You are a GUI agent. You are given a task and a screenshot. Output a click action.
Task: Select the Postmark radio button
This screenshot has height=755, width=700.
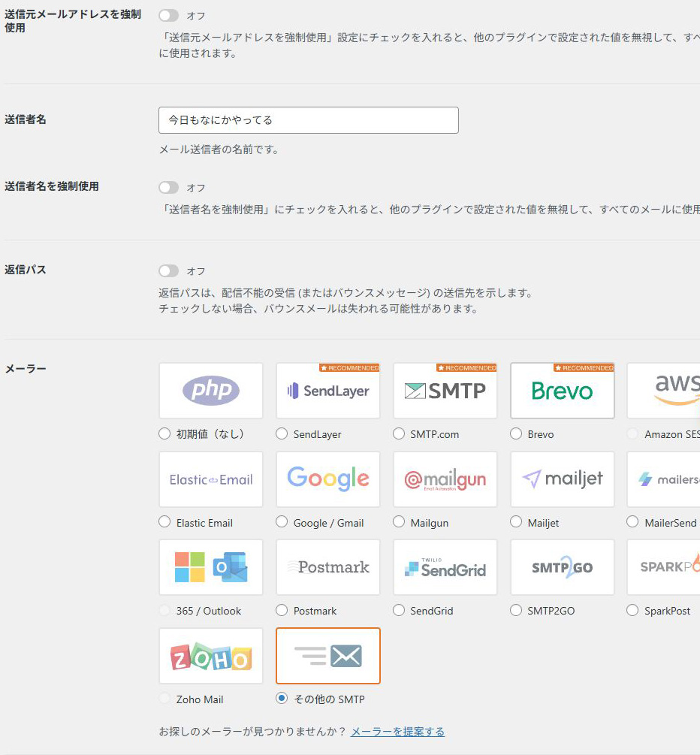pos(282,611)
